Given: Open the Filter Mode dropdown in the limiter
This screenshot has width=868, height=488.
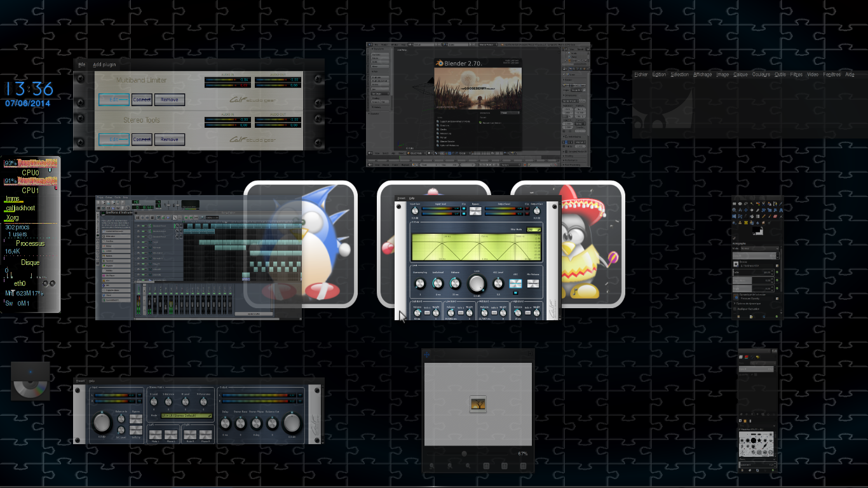Looking at the screenshot, I should coord(534,229).
